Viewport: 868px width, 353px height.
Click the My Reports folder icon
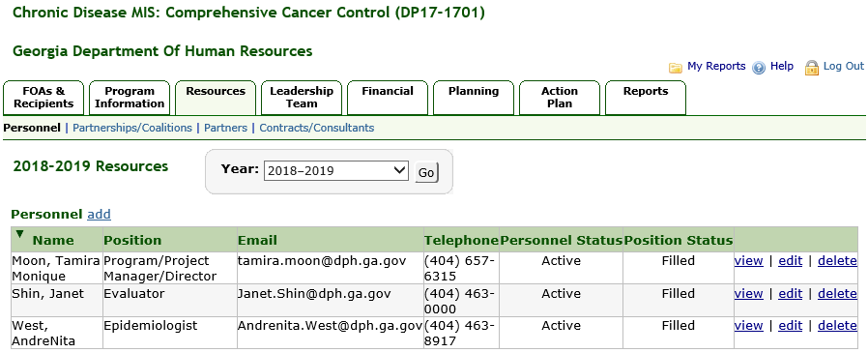[676, 68]
